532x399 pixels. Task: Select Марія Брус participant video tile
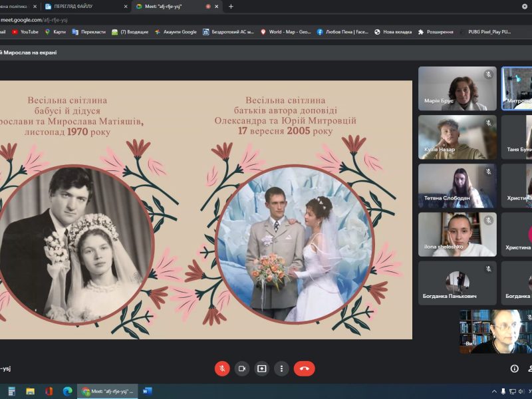pos(458,88)
